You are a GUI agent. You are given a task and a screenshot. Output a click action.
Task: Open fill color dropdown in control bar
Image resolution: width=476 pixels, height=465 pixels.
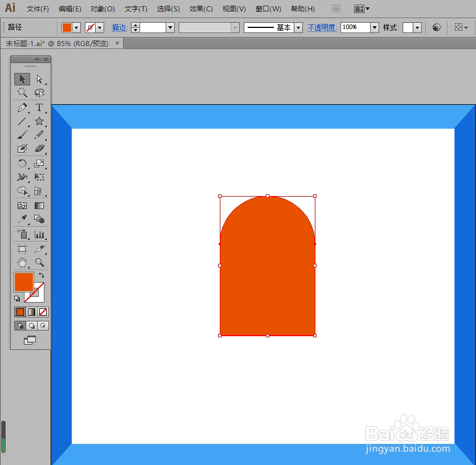(76, 28)
